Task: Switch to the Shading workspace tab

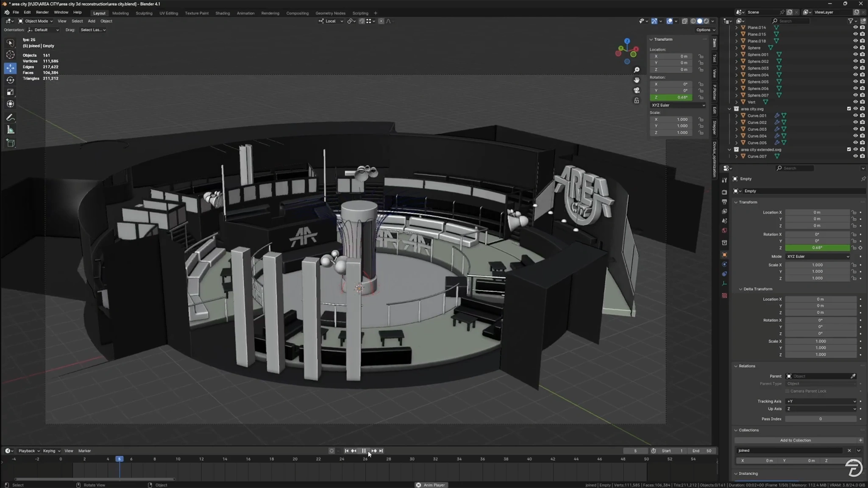Action: 222,13
